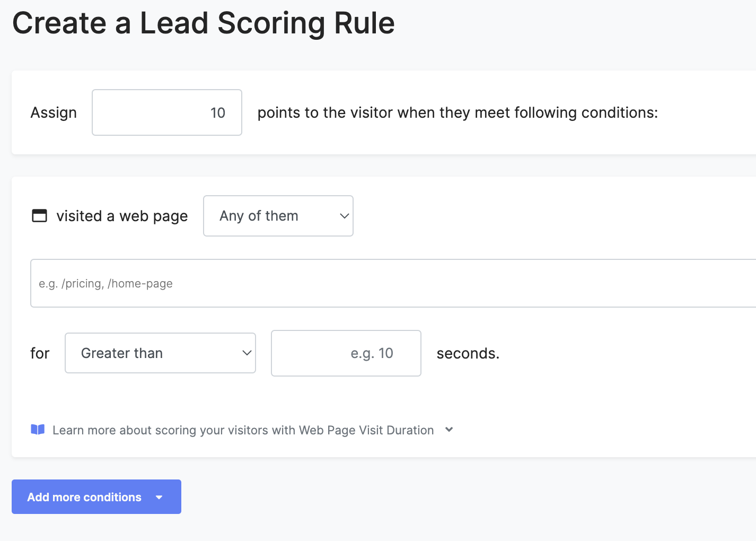Click the browser window icon beside visited a web page
This screenshot has width=756, height=541.
click(40, 216)
